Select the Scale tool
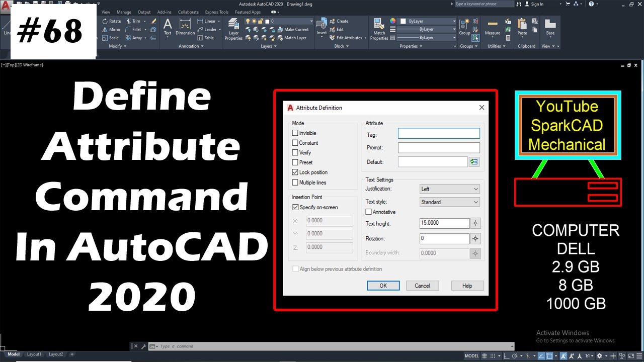 [x=111, y=38]
